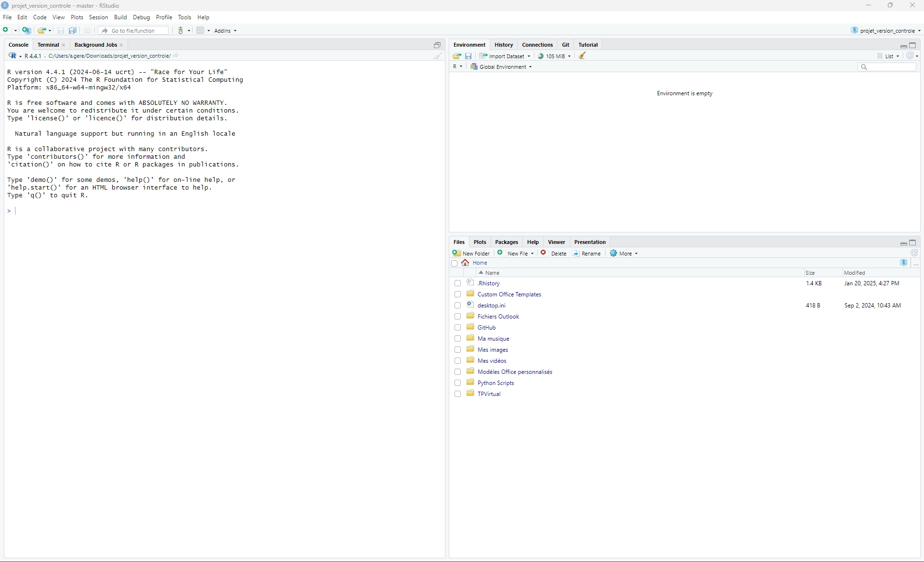Open the Session menu
Screen dimensions: 924x562
coord(98,17)
